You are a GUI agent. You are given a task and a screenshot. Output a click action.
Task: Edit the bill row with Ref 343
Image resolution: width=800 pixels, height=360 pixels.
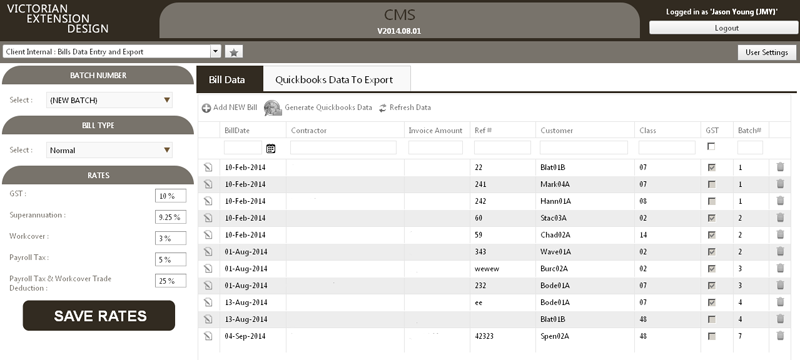pyautogui.click(x=208, y=251)
